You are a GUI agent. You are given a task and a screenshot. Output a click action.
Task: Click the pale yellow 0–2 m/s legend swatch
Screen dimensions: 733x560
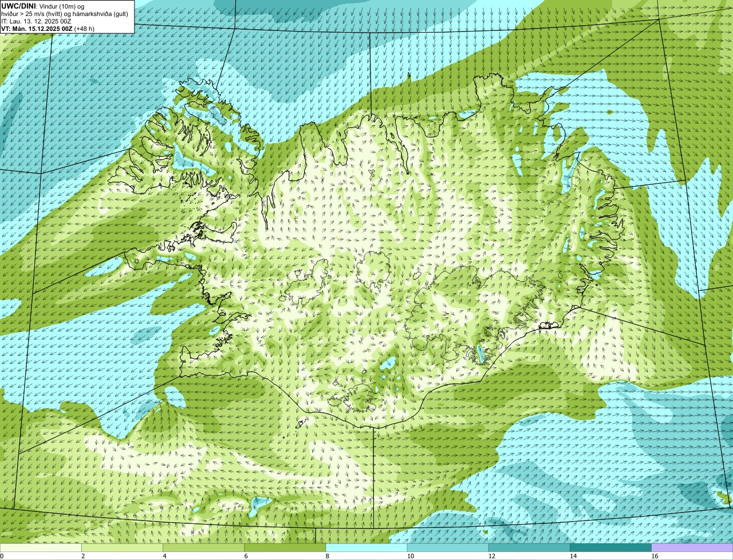(41, 548)
